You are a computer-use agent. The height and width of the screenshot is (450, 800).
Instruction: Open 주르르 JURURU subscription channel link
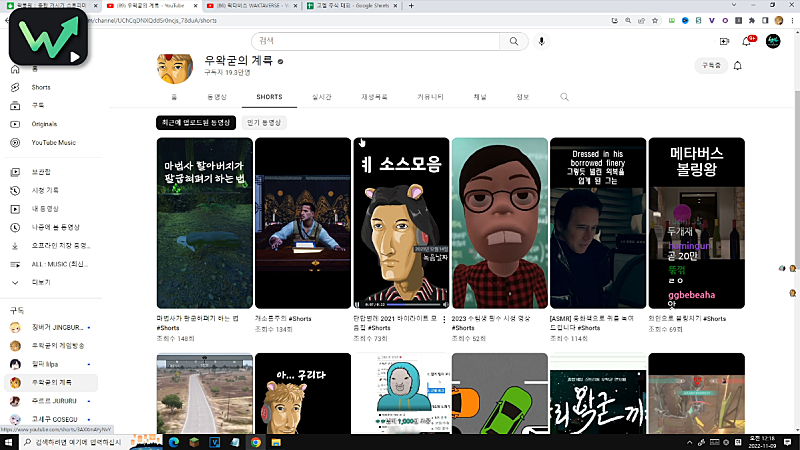click(55, 401)
